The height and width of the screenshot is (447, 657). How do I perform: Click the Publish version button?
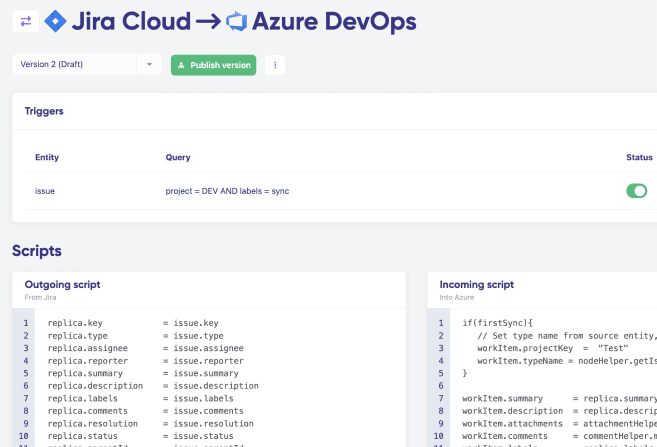213,65
